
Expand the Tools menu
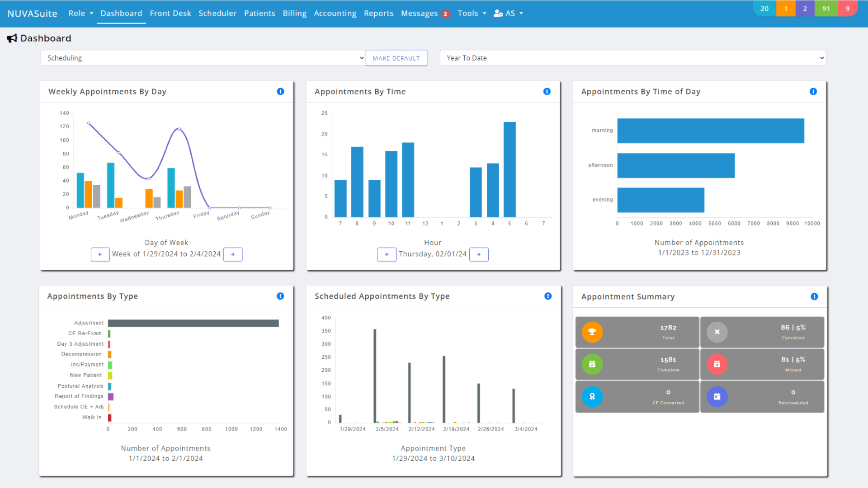point(472,14)
